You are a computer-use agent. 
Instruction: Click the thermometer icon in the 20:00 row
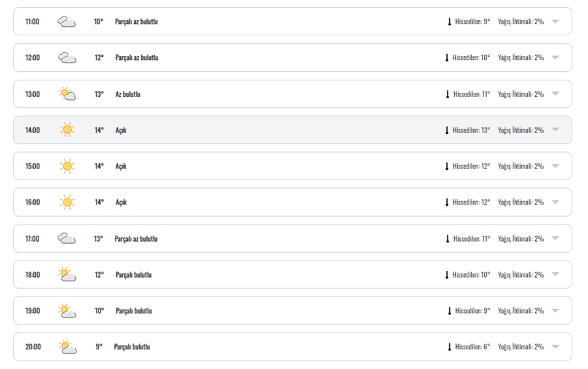[449, 347]
